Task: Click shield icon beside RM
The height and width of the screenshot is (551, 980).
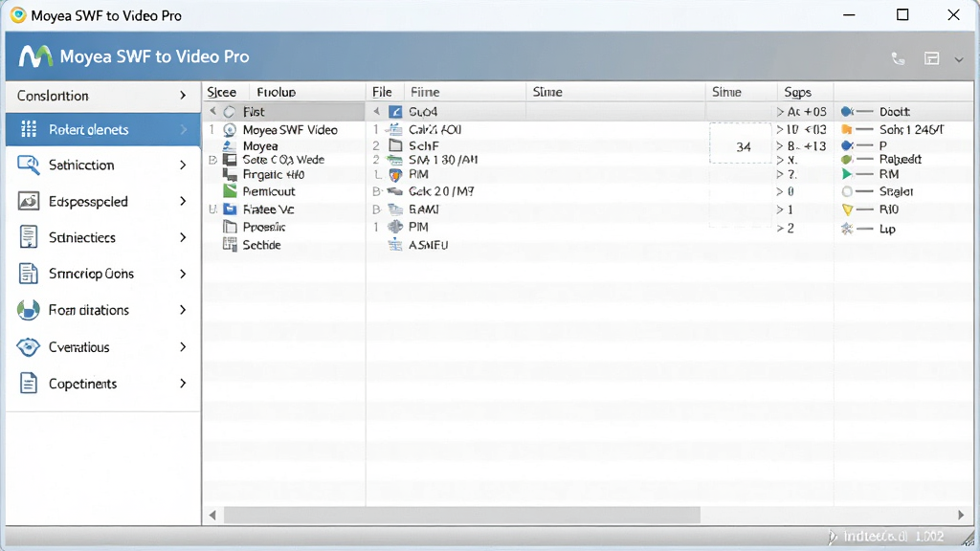Action: click(x=395, y=174)
